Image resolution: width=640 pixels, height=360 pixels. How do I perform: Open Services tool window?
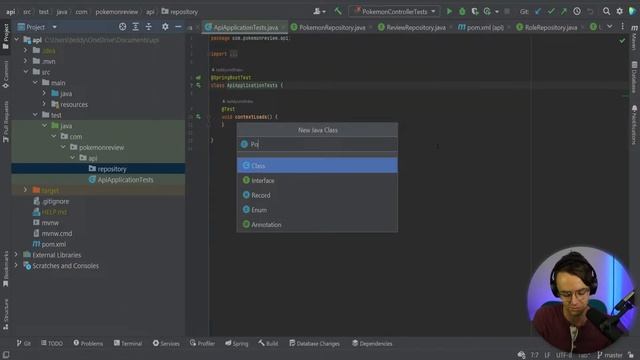point(166,343)
